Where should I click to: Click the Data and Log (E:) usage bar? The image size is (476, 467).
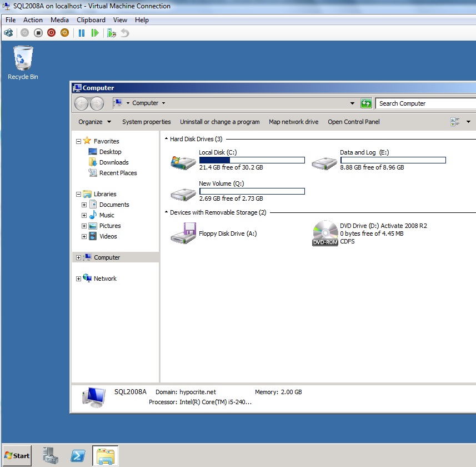[x=393, y=160]
